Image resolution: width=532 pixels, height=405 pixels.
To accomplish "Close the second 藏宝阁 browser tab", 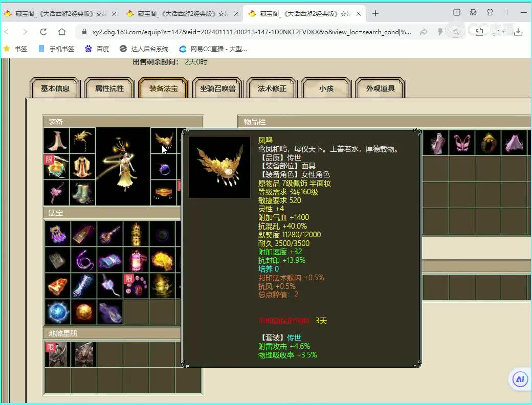I will point(236,14).
